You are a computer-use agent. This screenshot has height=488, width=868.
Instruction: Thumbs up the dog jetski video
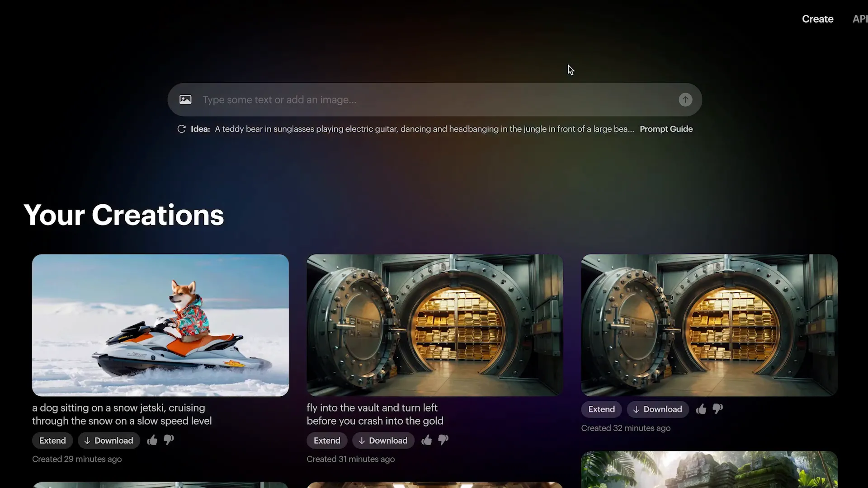pyautogui.click(x=152, y=441)
